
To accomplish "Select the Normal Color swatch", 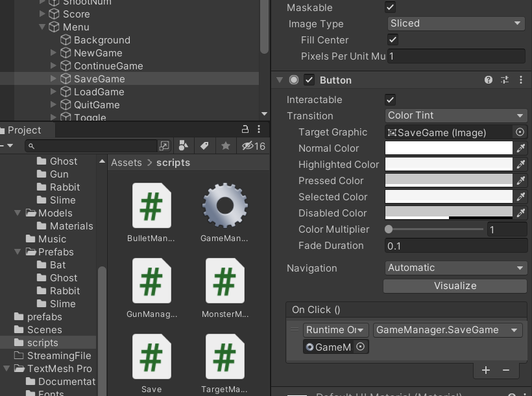I will (448, 148).
